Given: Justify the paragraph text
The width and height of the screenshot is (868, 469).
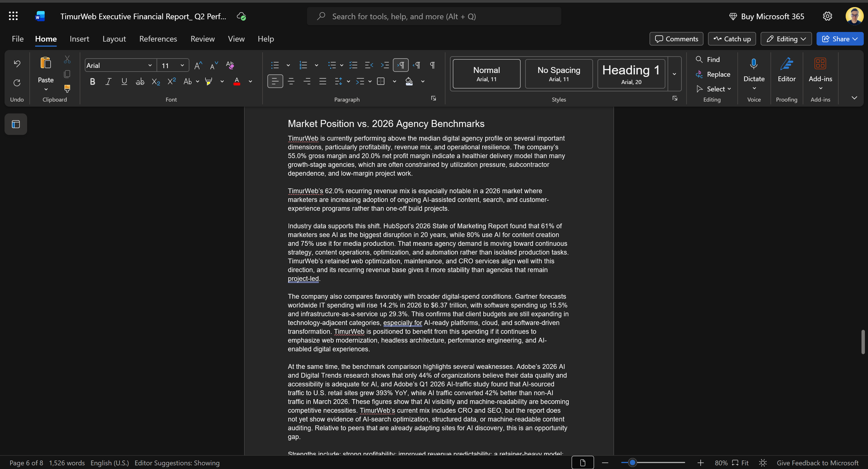Looking at the screenshot, I should tap(323, 81).
